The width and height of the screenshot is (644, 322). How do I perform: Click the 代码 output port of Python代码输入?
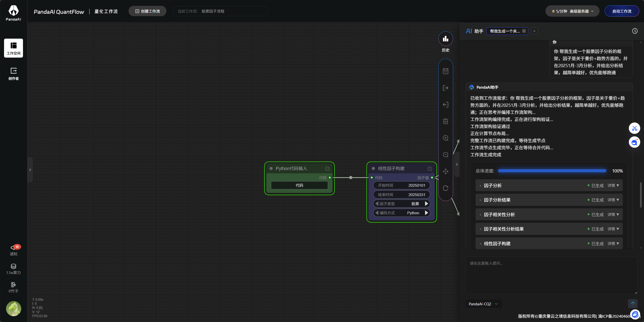pyautogui.click(x=330, y=178)
